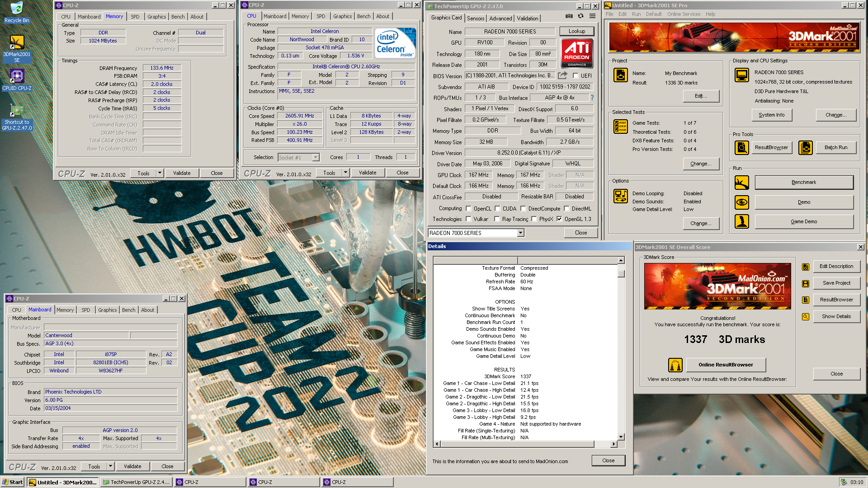This screenshot has height=488, width=868.
Task: Click the BIOS export share icon in GPU-Z
Action: click(x=562, y=75)
